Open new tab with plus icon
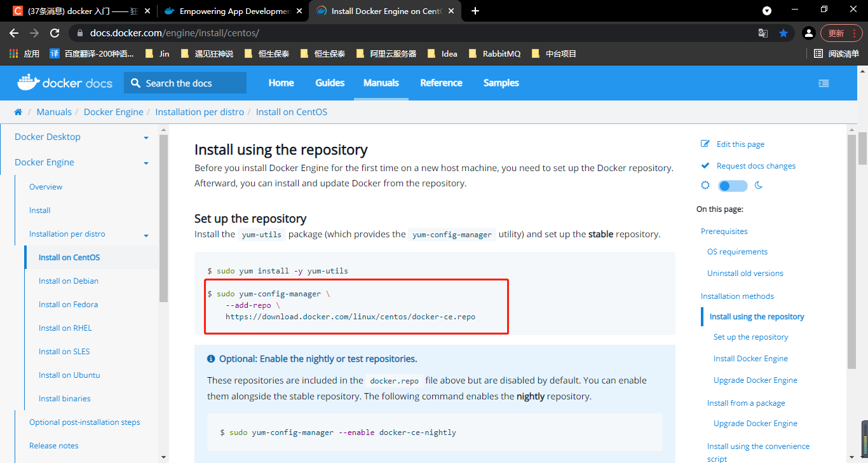Viewport: 868px width, 463px height. point(475,11)
